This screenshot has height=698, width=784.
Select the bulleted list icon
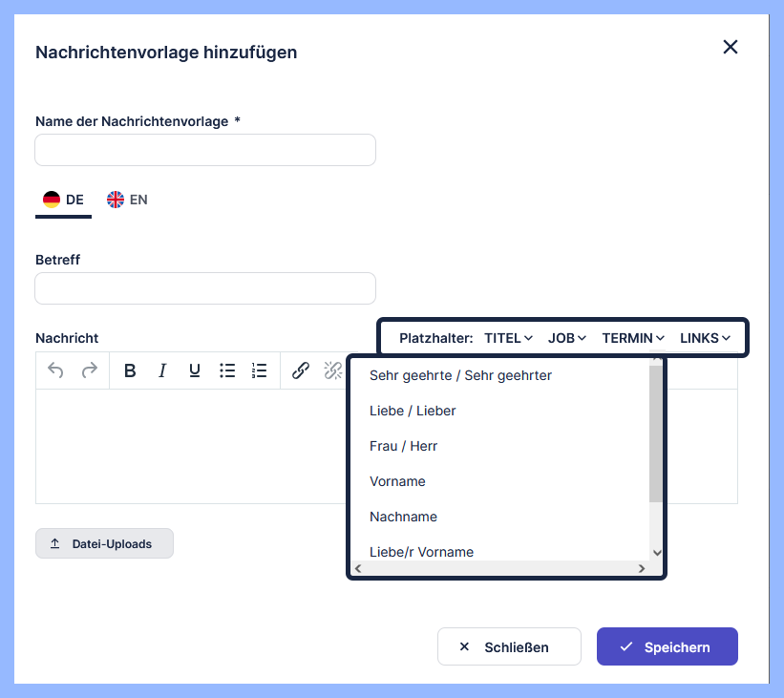pos(227,370)
